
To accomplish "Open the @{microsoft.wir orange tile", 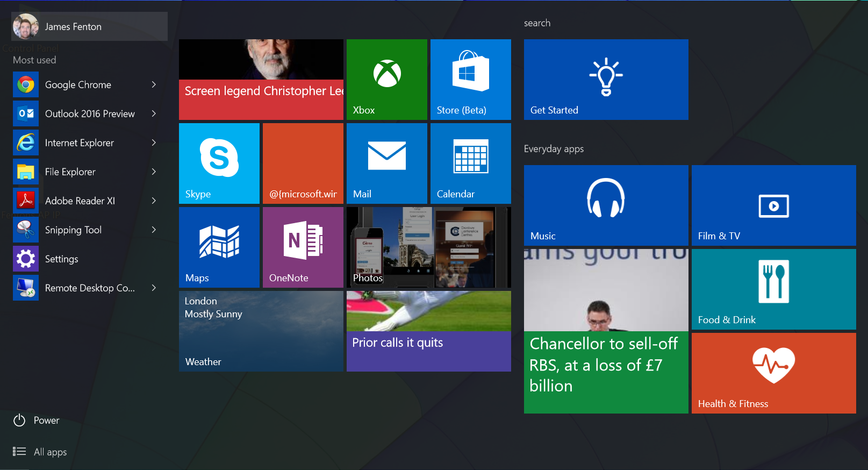I will [x=303, y=163].
